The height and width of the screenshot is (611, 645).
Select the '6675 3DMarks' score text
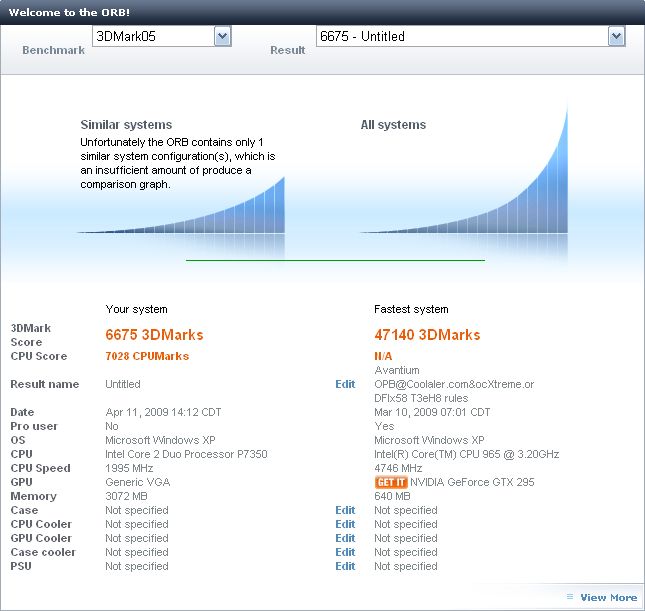[154, 335]
